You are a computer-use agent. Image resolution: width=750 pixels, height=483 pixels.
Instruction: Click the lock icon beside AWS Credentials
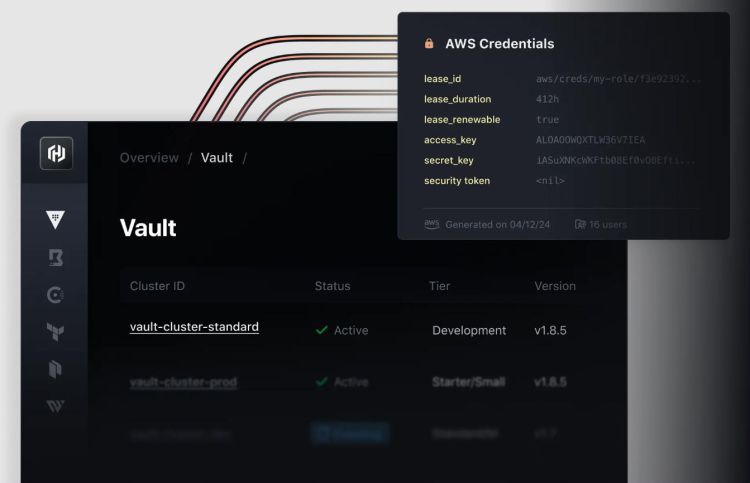(429, 44)
